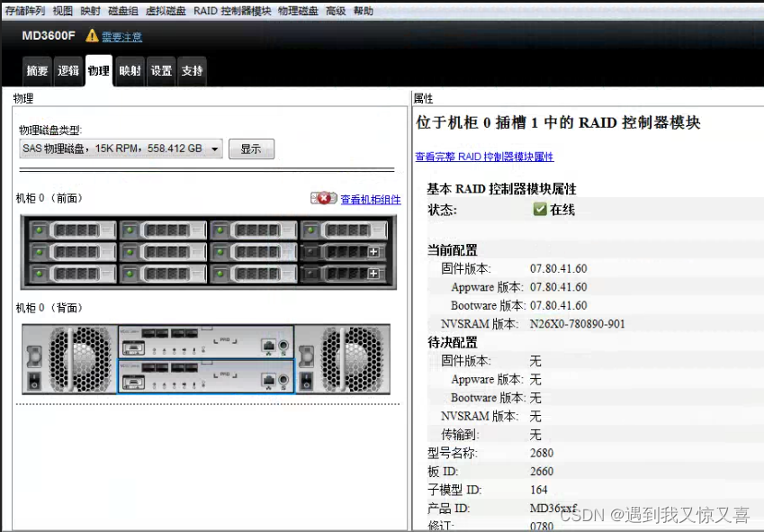Select the first-row third-column disk
This screenshot has width=764, height=532.
[254, 230]
